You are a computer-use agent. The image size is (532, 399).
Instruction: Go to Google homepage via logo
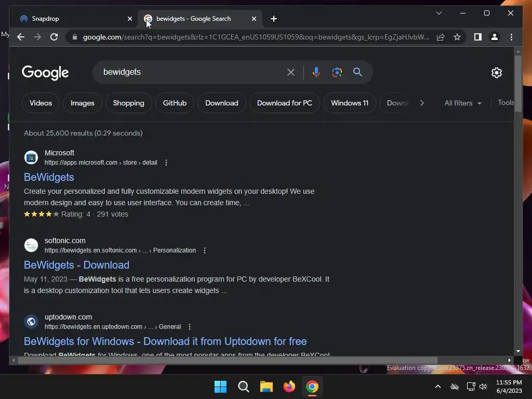[45, 73]
